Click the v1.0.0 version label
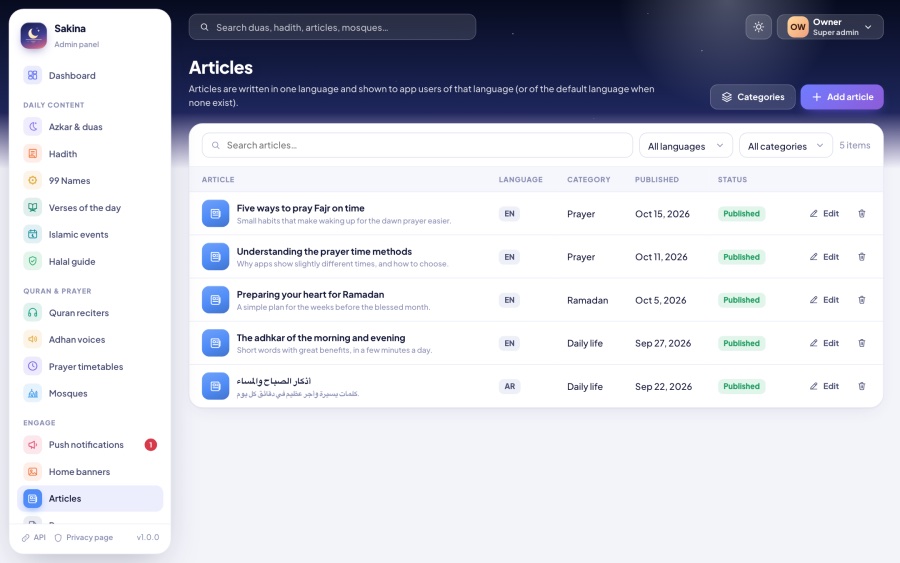900x563 pixels. pyautogui.click(x=148, y=538)
